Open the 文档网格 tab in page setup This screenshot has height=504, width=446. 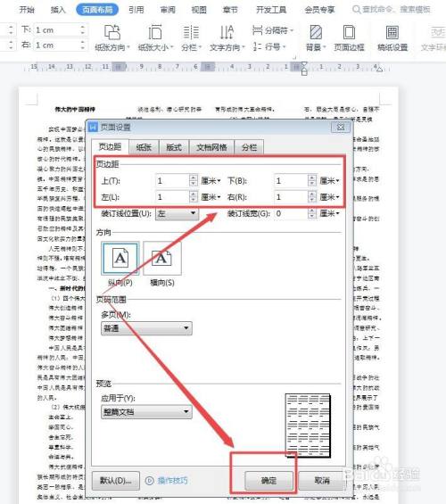coord(211,147)
